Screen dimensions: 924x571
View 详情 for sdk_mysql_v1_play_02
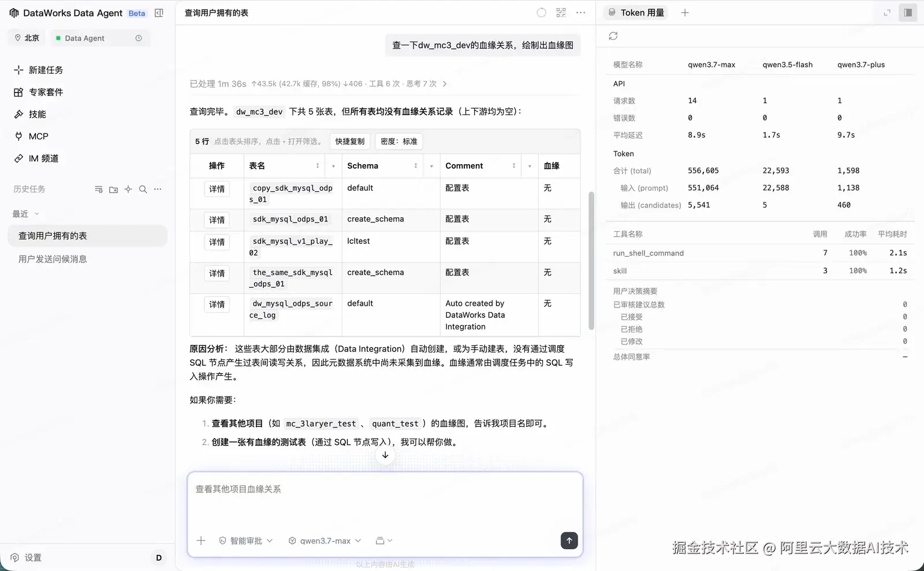tap(217, 242)
